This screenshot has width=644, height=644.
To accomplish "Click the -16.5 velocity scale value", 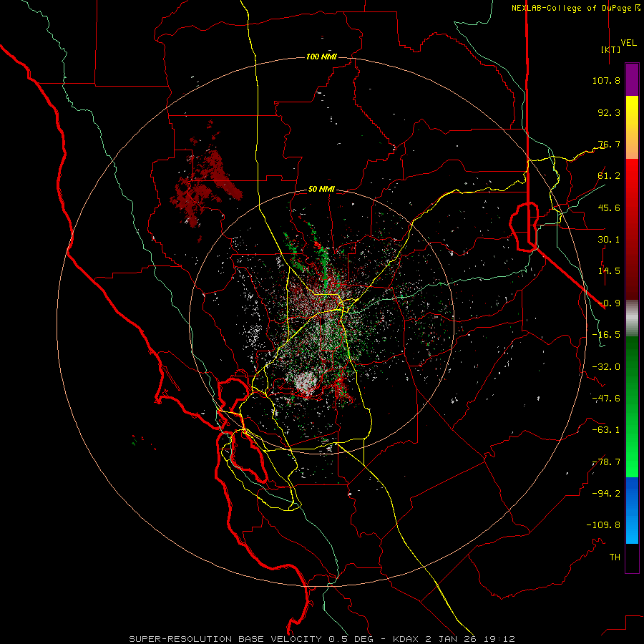I will 606,335.
